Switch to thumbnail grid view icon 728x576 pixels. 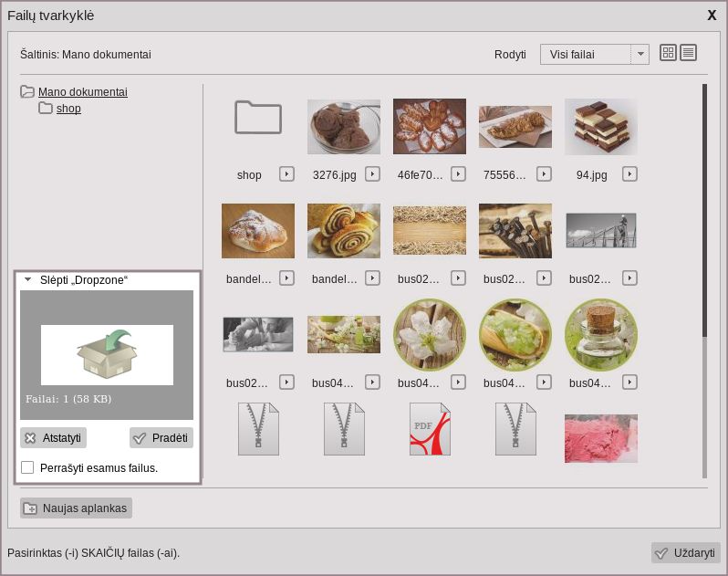pos(668,53)
